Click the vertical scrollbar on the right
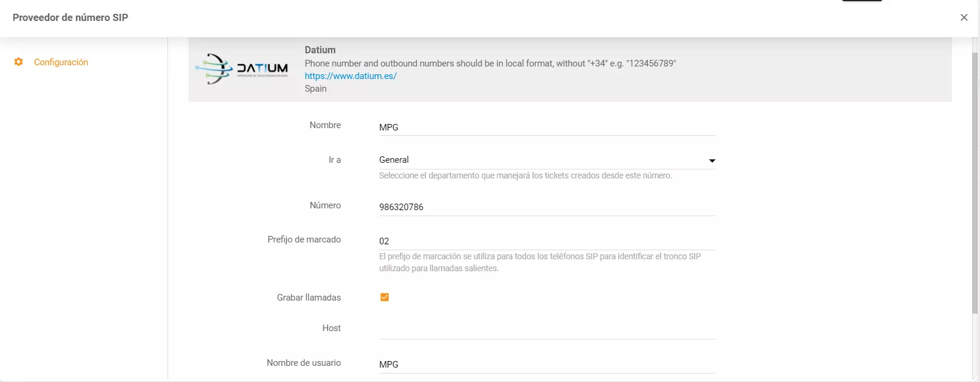Image resolution: width=980 pixels, height=382 pixels. pos(975,180)
